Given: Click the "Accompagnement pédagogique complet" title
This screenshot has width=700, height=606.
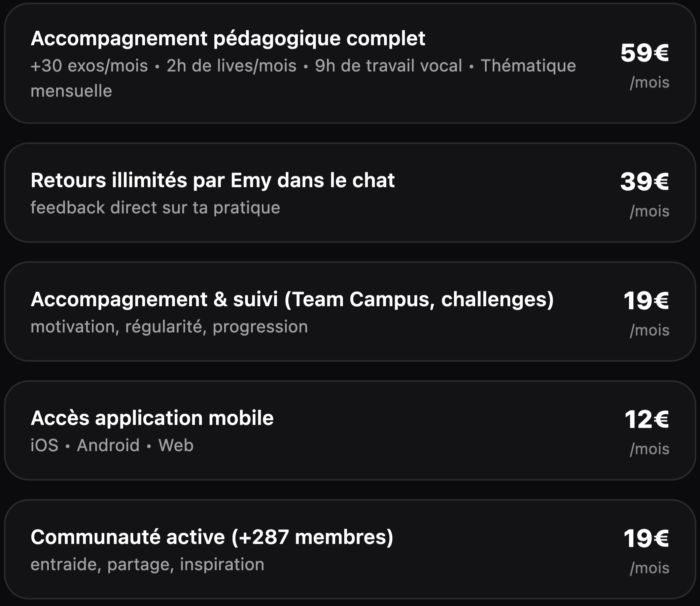Looking at the screenshot, I should 228,38.
